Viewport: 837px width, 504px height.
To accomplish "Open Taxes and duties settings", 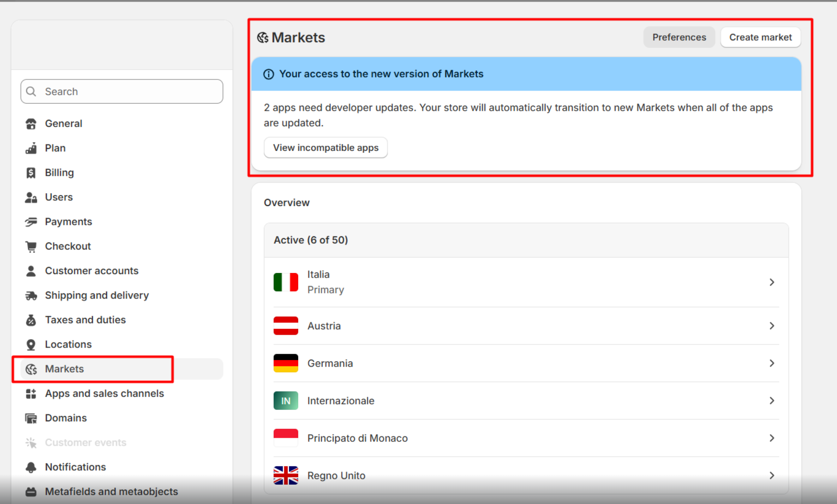I will tap(85, 320).
